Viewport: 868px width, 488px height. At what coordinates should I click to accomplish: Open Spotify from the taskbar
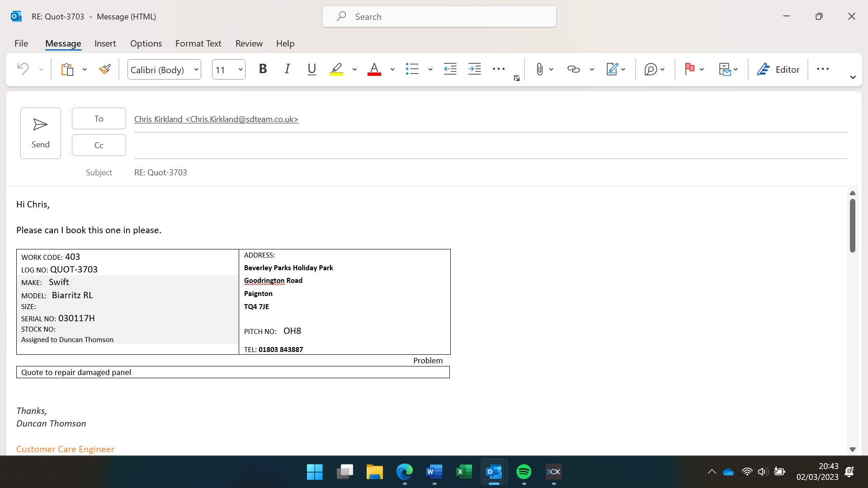[x=524, y=472]
